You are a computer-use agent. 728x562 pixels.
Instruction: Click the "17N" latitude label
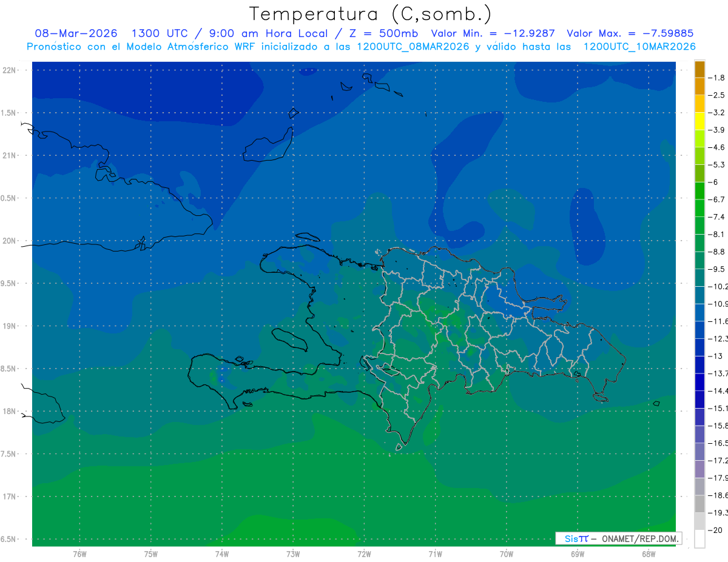[10, 497]
